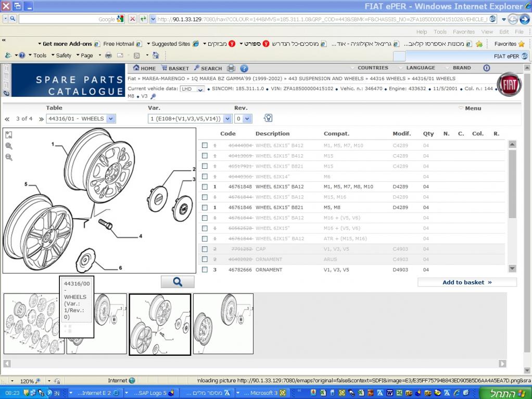Open the LANGUAGE menu
This screenshot has height=399, width=532.
click(420, 68)
